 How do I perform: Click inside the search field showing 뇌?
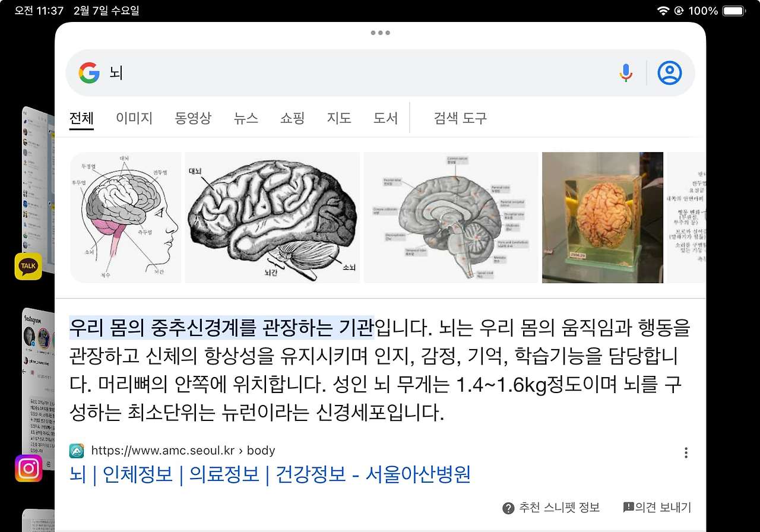[x=237, y=72]
